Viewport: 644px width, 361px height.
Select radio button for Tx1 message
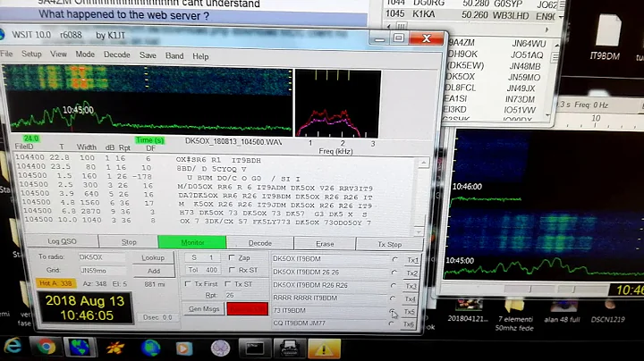coord(394,259)
